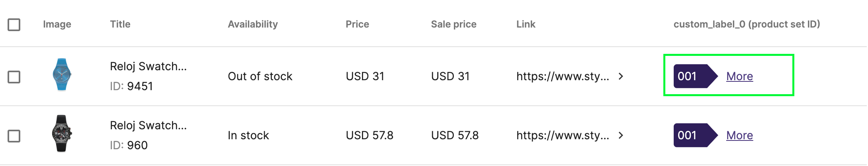Sort by the Availability column header
The width and height of the screenshot is (868, 166).
click(253, 24)
